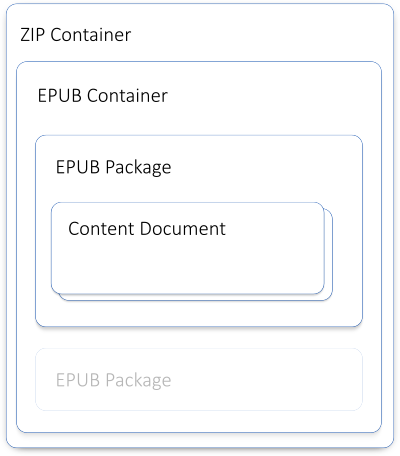The image size is (400, 456).
Task: Click the stacked card edge behind Content Document
Action: [329, 255]
